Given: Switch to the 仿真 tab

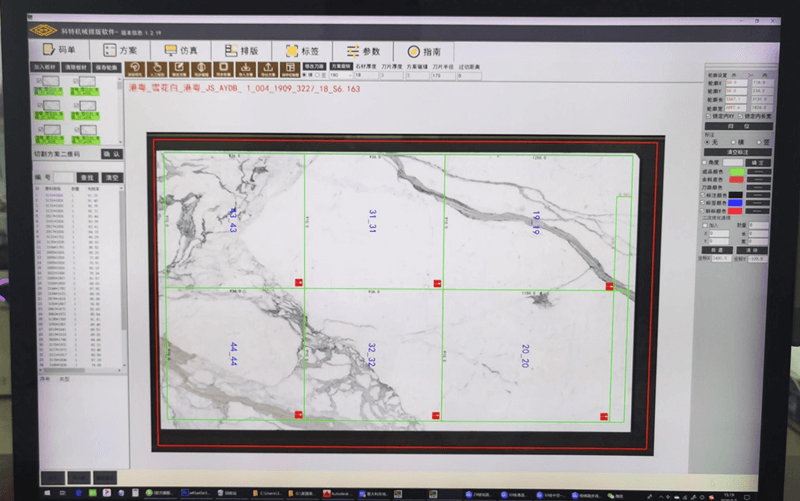Looking at the screenshot, I should 181,50.
